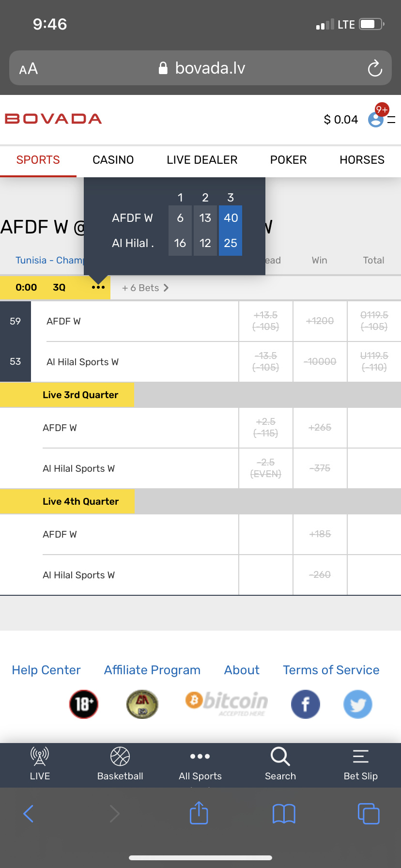The height and width of the screenshot is (868, 401).
Task: Tap the Safari reload page icon
Action: pos(375,68)
